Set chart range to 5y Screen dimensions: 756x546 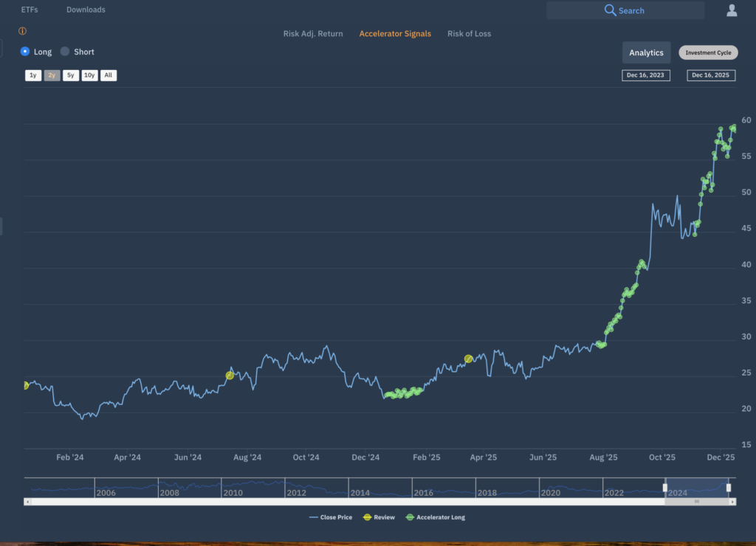71,75
